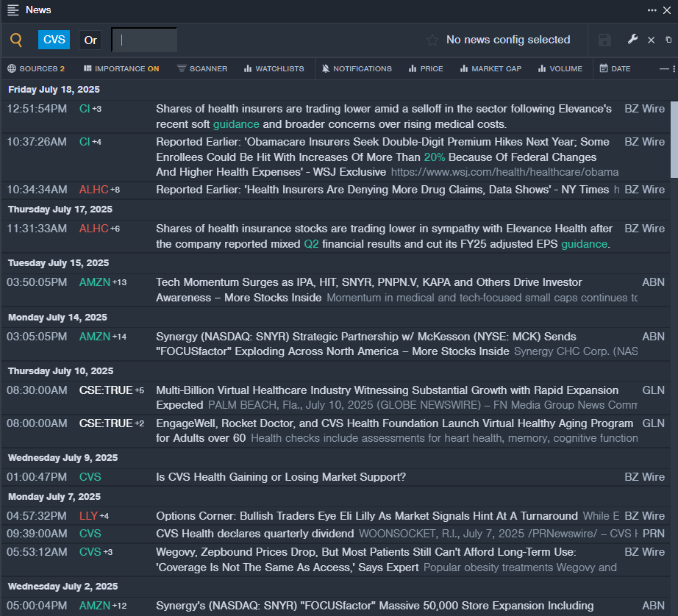The image size is (678, 616).
Task: Click the AMZN ticker in the 05:00:04PM row
Action: click(x=95, y=606)
